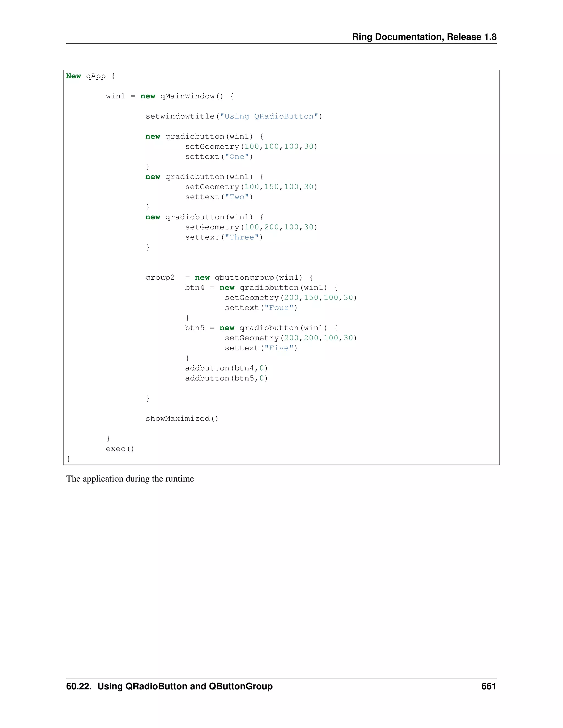Click setGeometry(100,100,100,30) line

[251, 147]
